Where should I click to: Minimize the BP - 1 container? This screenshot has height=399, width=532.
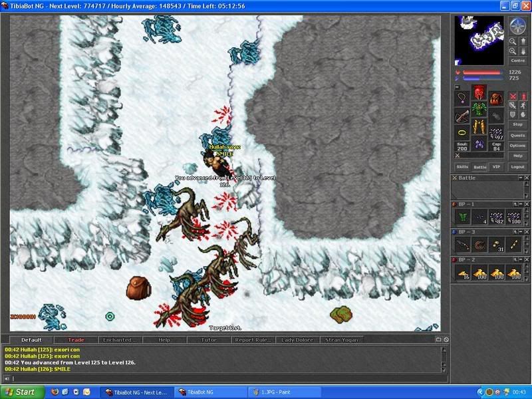click(521, 204)
